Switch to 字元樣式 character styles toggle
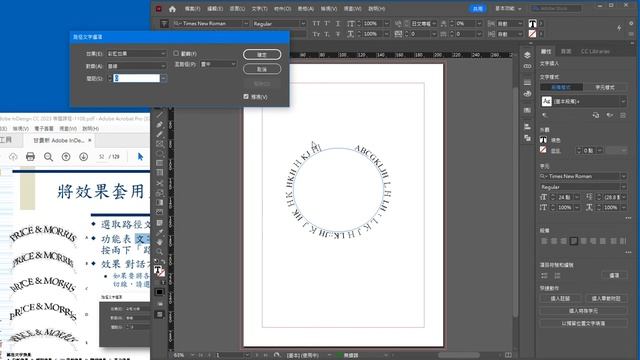Image resolution: width=640 pixels, height=360 pixels. point(604,87)
